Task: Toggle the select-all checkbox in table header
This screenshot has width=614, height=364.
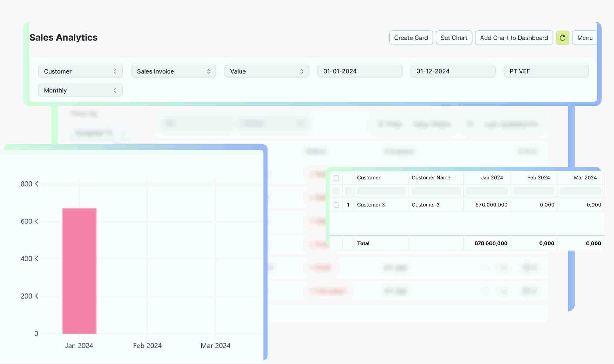Action: click(x=336, y=178)
